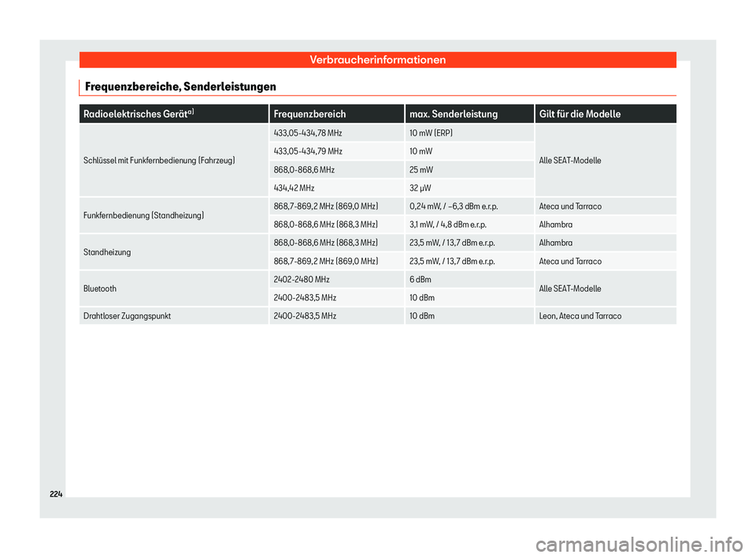Image resolution: width=756 pixels, height=558 pixels.
Task: Click the 2402-2480 MHz frequency cell
Action: (x=302, y=280)
